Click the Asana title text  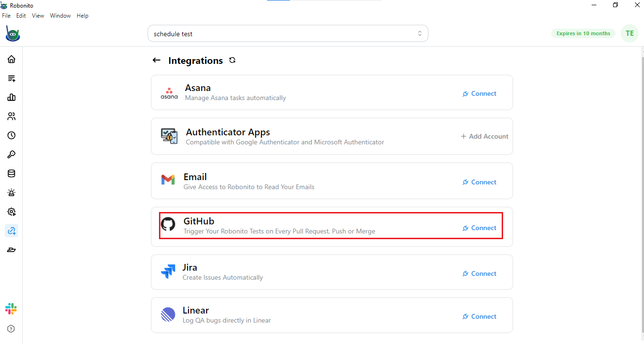[x=198, y=88]
